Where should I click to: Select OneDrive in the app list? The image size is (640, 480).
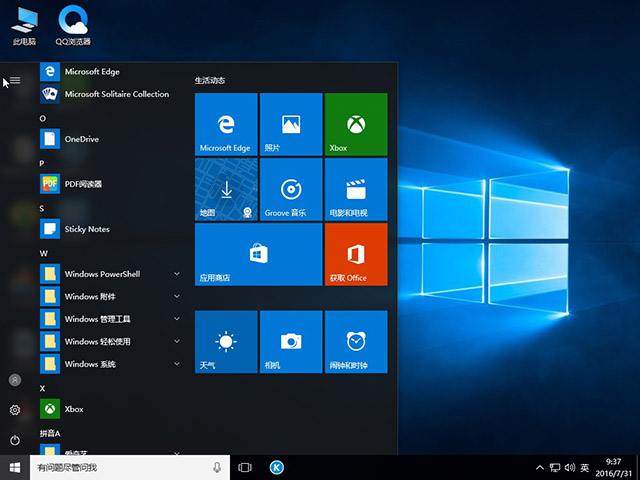(x=82, y=139)
